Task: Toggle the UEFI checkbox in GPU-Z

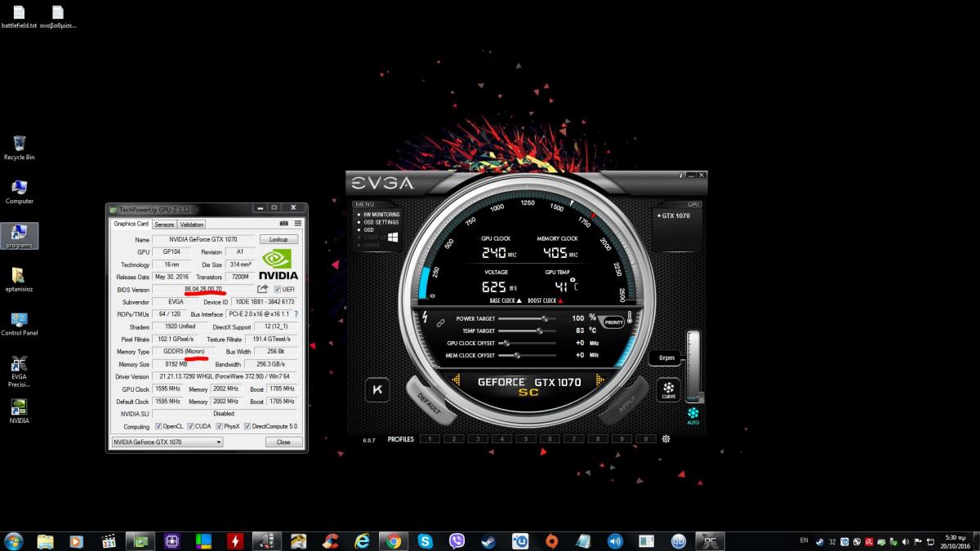Action: point(278,290)
